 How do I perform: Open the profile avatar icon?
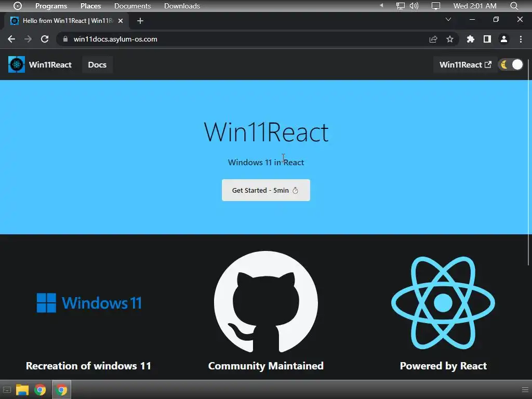[x=504, y=39]
